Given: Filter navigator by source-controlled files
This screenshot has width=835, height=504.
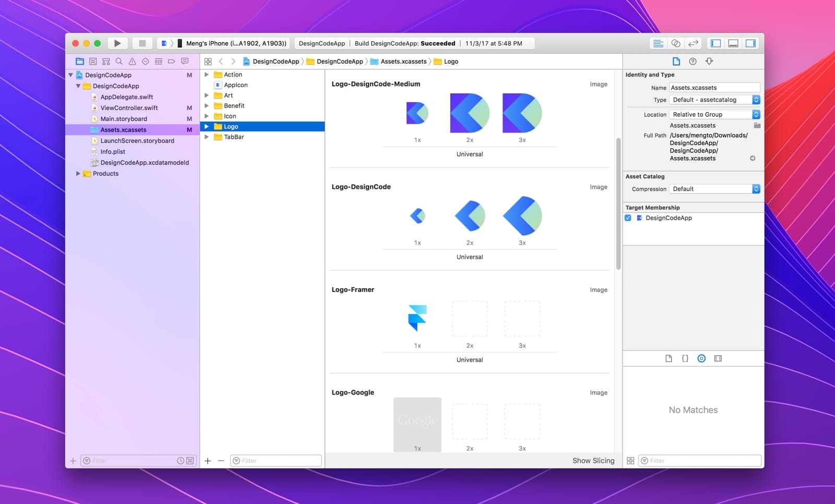Looking at the screenshot, I should 190,461.
